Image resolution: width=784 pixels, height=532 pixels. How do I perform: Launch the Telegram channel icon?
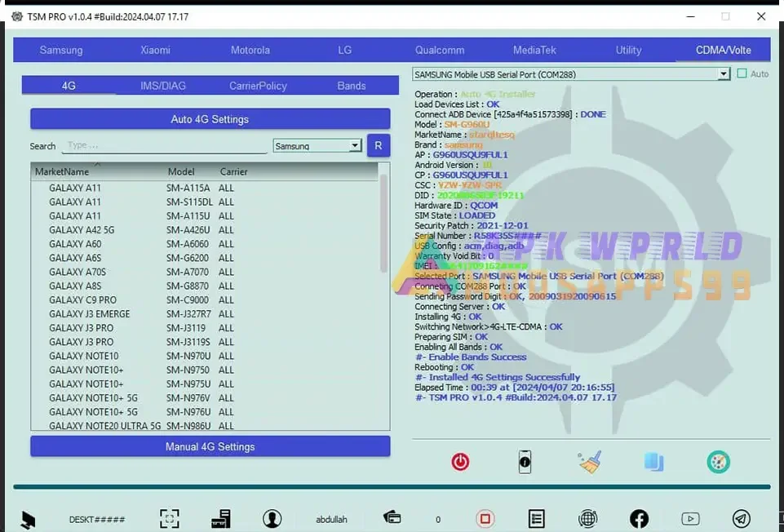741,518
